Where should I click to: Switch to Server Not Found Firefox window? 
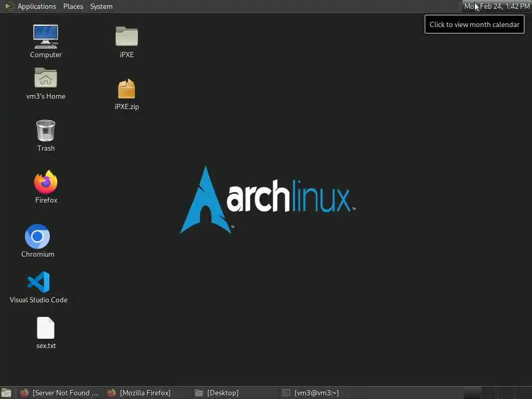click(60, 393)
